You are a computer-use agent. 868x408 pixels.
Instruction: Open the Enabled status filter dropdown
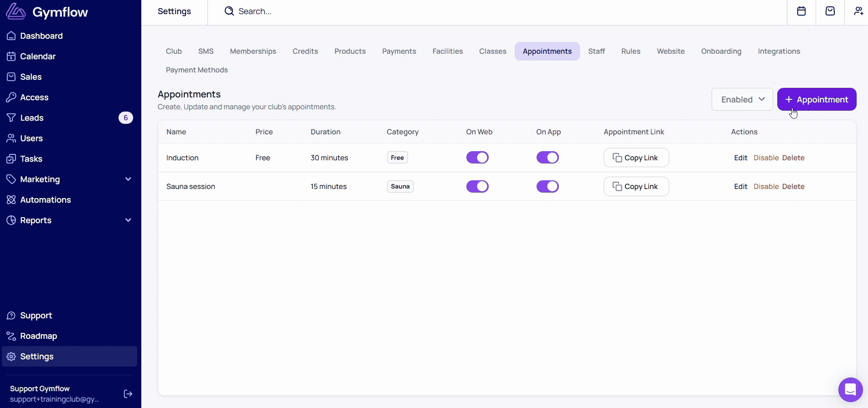click(x=742, y=99)
